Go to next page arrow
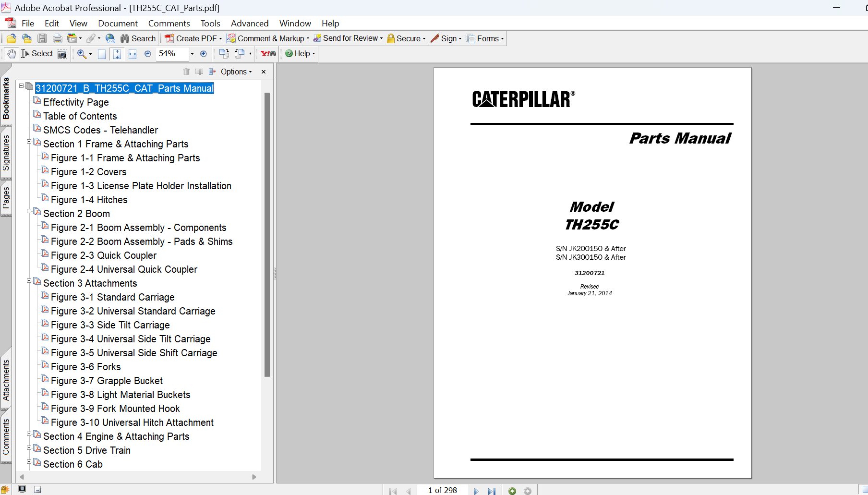This screenshot has height=495, width=868. pyautogui.click(x=476, y=491)
